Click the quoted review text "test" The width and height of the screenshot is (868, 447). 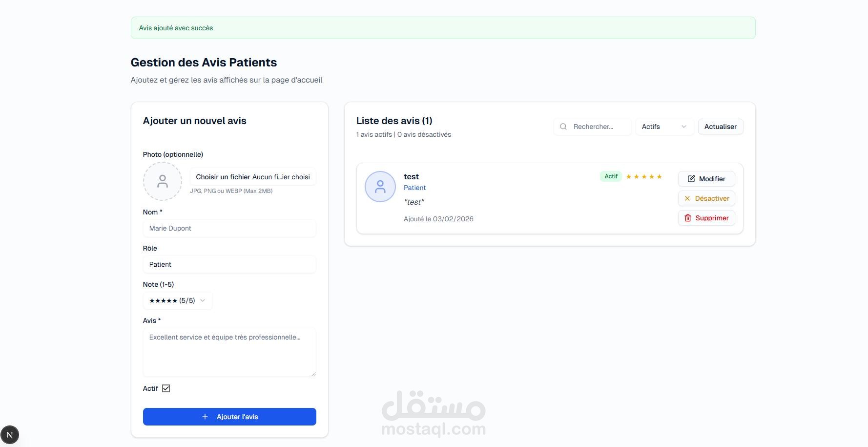[x=414, y=202]
